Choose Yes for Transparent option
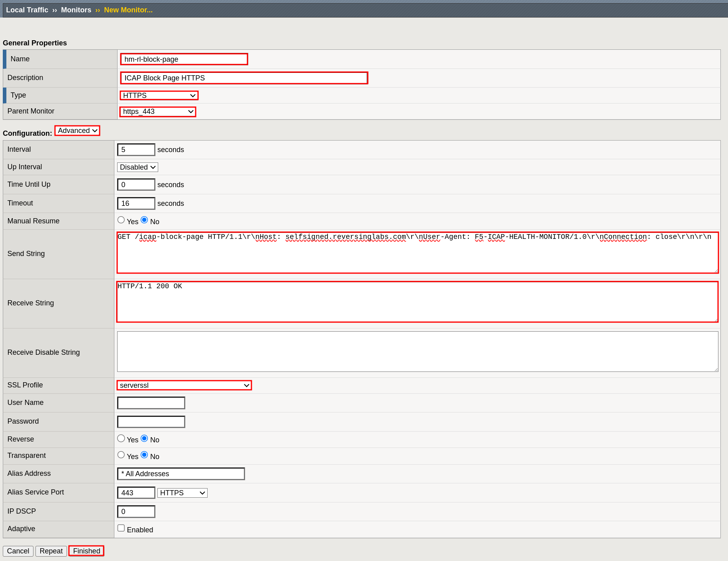 tap(121, 455)
